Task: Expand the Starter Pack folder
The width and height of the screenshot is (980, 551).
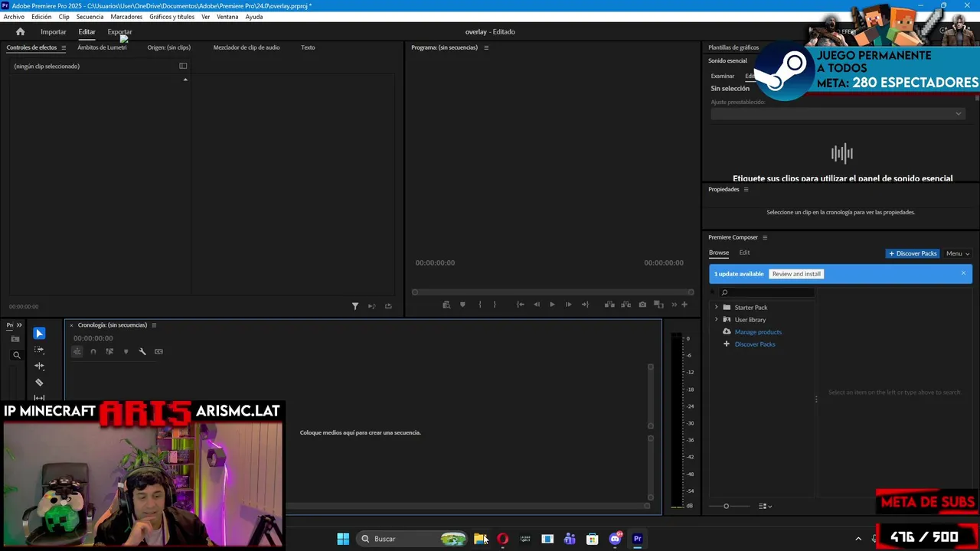Action: click(717, 308)
